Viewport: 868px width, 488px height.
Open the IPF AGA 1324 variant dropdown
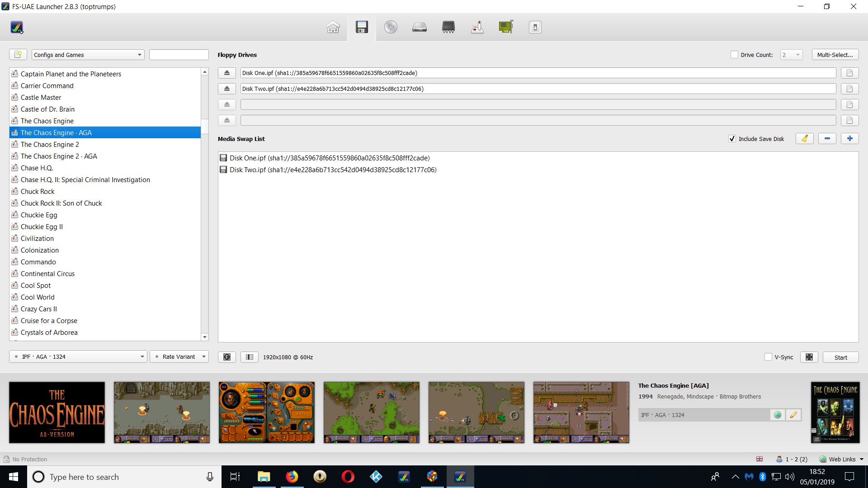click(78, 357)
